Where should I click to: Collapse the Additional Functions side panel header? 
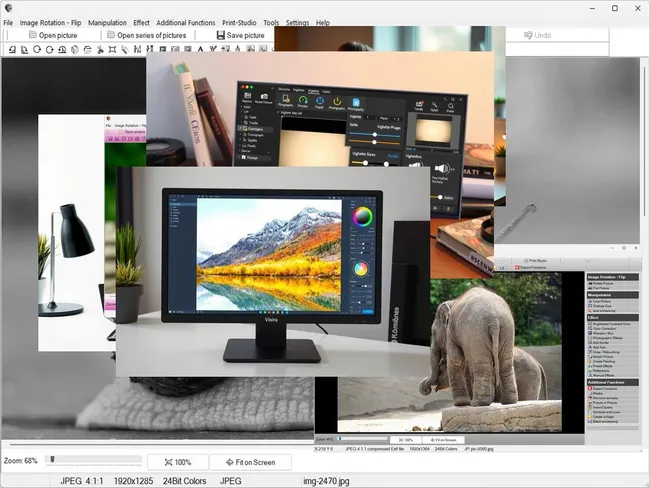pos(612,382)
